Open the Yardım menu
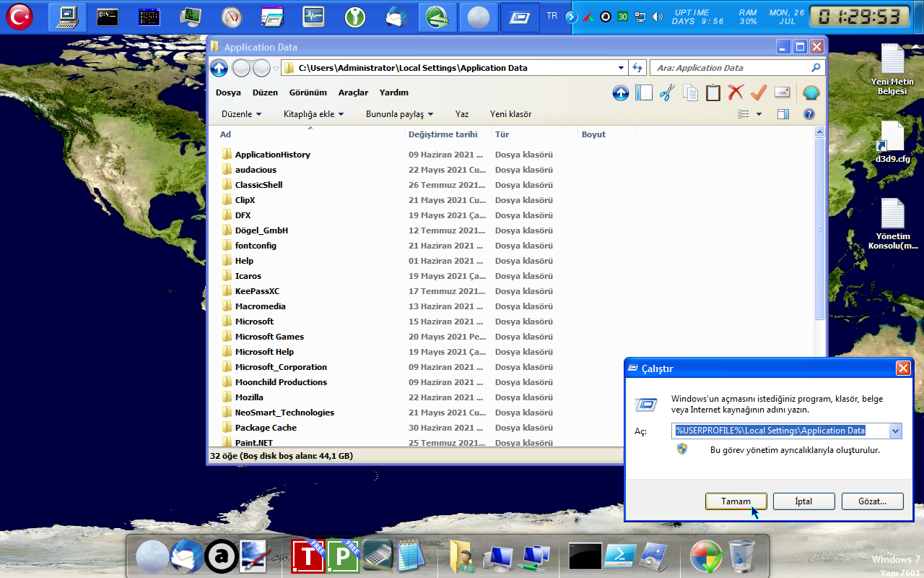 coord(394,92)
